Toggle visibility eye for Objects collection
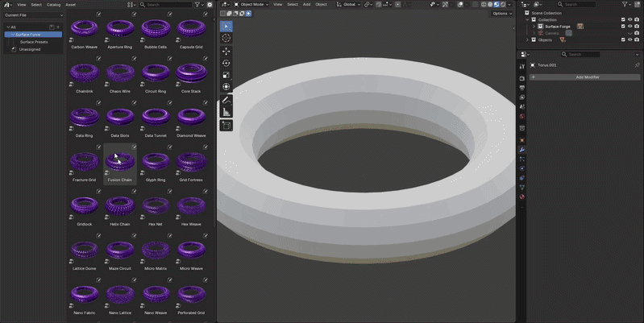The width and height of the screenshot is (644, 323). [629, 39]
